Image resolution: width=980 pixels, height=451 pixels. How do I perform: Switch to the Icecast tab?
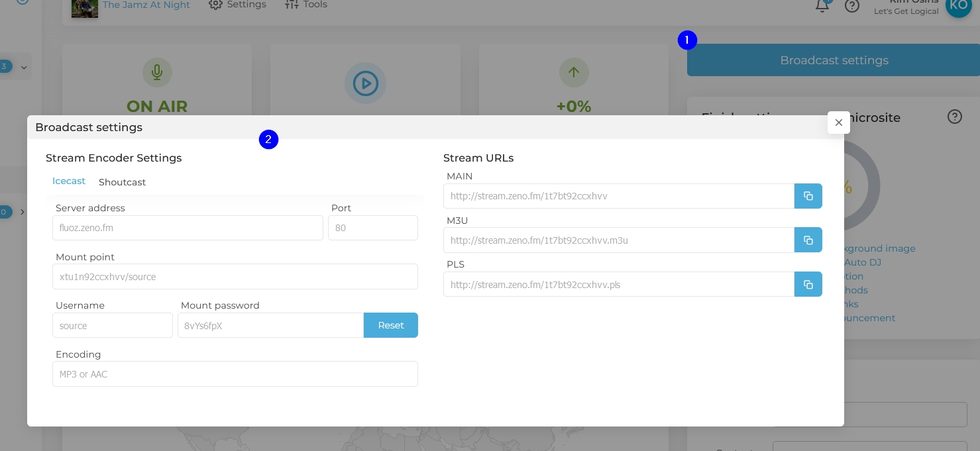(x=69, y=181)
